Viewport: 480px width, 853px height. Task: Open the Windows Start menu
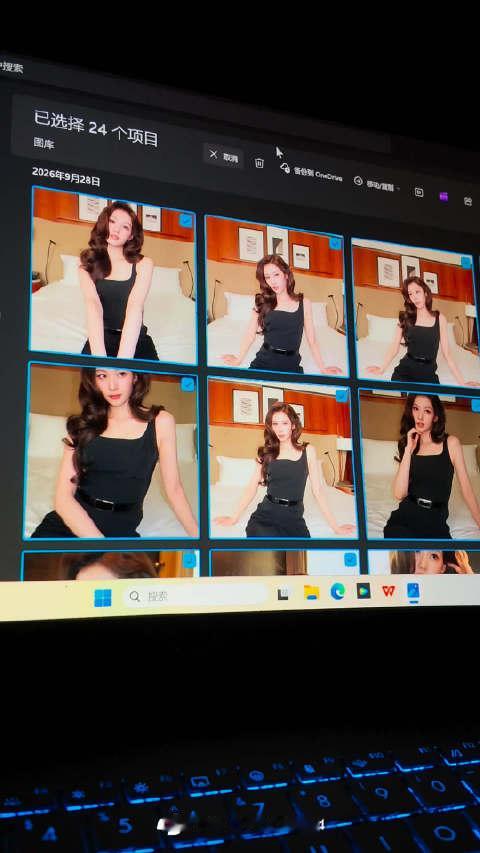[x=102, y=597]
